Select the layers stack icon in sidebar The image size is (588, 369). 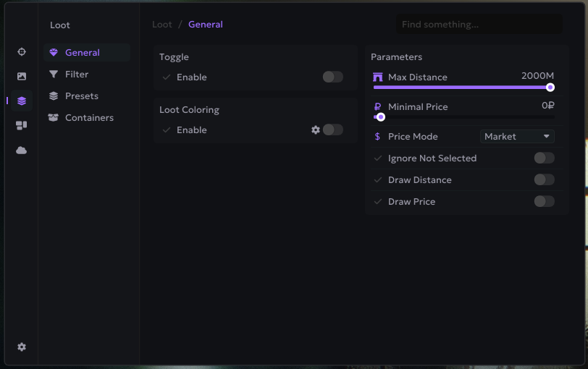click(22, 101)
